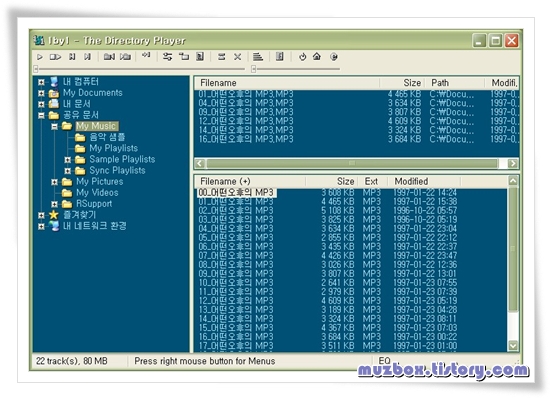Click the Home icon in toolbar
550x398 pixels.
pyautogui.click(x=317, y=56)
